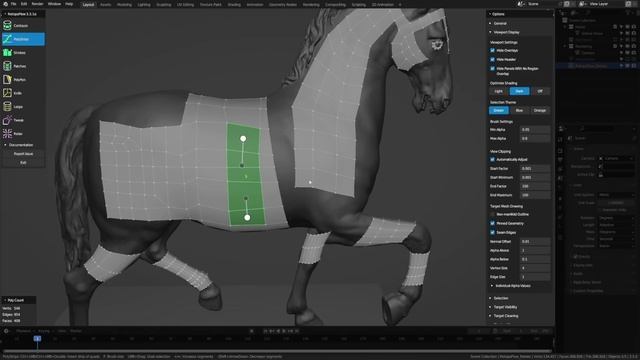Click upper white polystrip control handle
Image resolution: width=640 pixels, height=360 pixels.
(243, 139)
